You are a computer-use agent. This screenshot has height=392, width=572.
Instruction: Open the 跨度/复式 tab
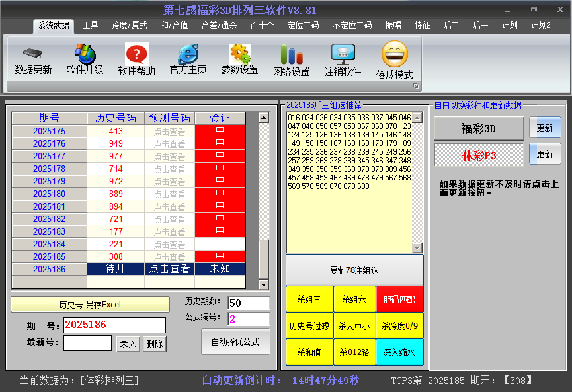tap(129, 26)
